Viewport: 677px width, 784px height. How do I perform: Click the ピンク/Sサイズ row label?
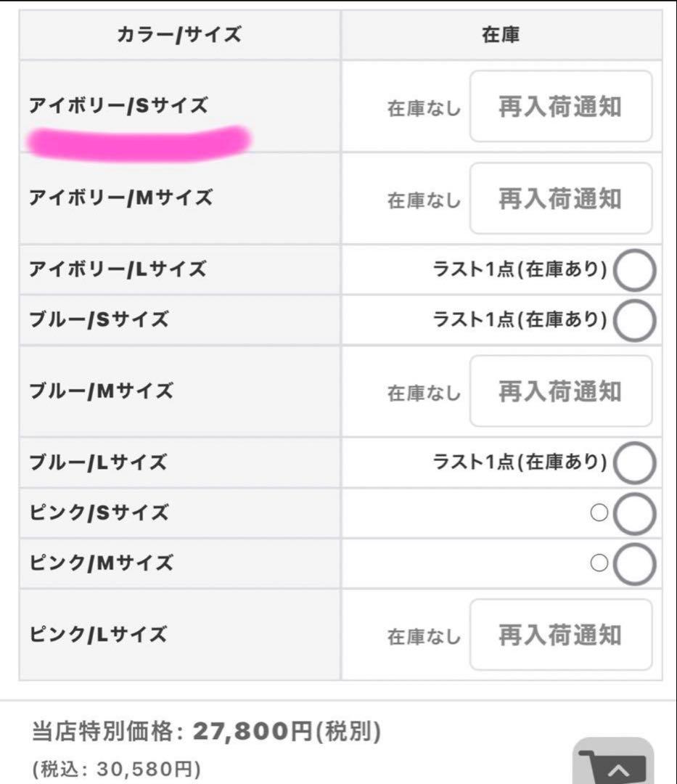click(99, 513)
